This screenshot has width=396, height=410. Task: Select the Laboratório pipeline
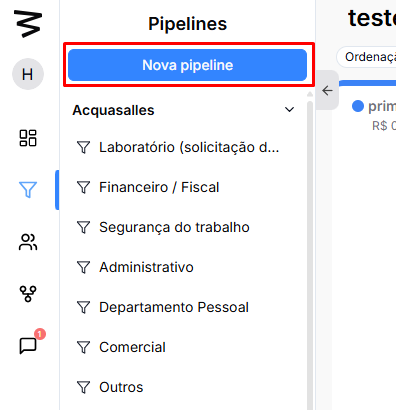pos(178,147)
